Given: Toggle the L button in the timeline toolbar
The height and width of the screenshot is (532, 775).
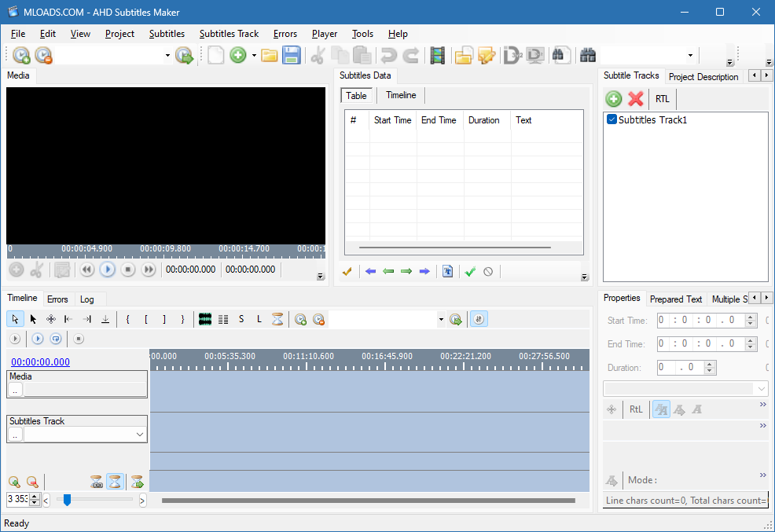Looking at the screenshot, I should point(259,319).
